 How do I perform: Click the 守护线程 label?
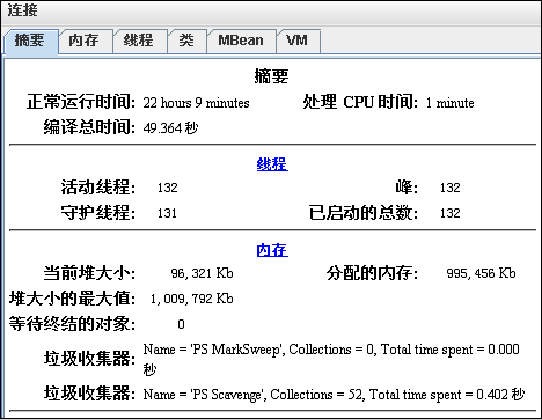(98, 212)
